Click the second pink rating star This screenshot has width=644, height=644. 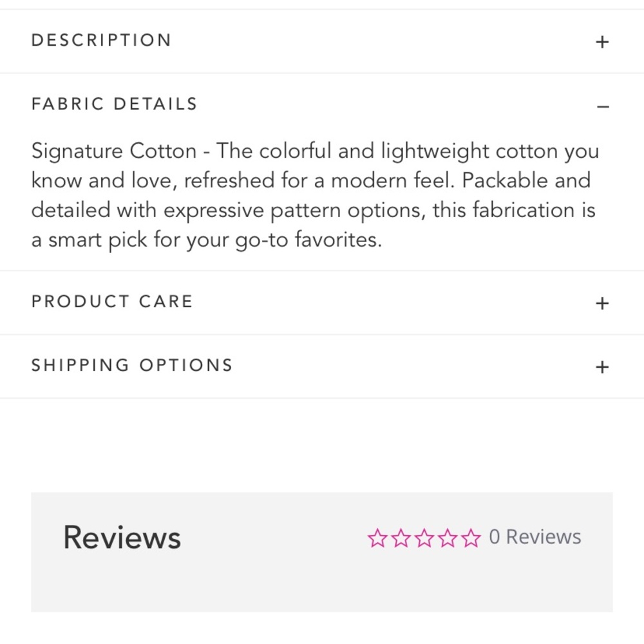click(x=401, y=538)
